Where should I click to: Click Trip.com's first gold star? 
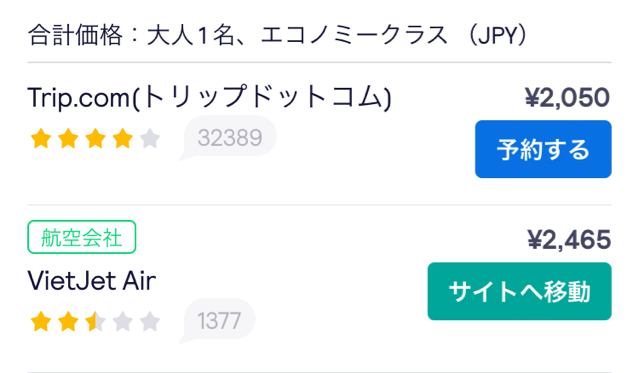pyautogui.click(x=41, y=138)
